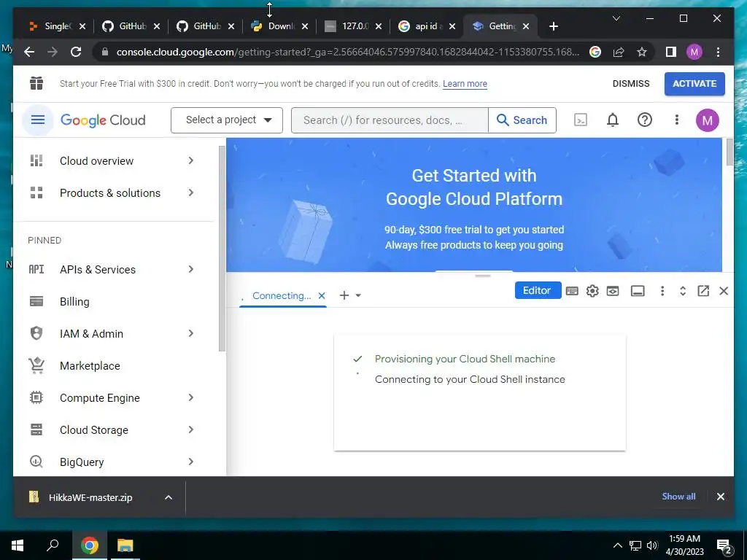Close the Connecting terminal tab
The height and width of the screenshot is (560, 747).
tap(322, 296)
